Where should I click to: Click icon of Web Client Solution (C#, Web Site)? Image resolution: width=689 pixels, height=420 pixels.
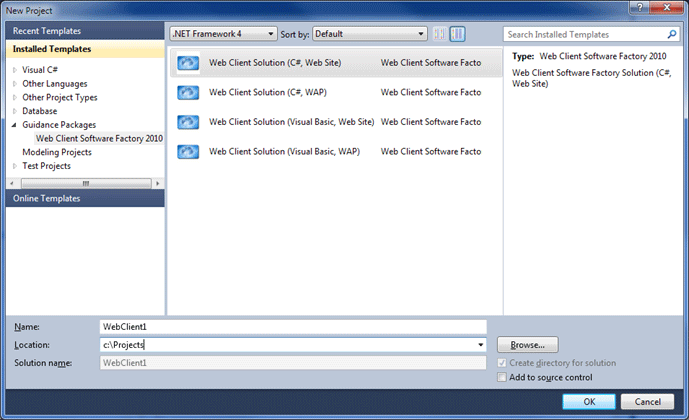188,63
